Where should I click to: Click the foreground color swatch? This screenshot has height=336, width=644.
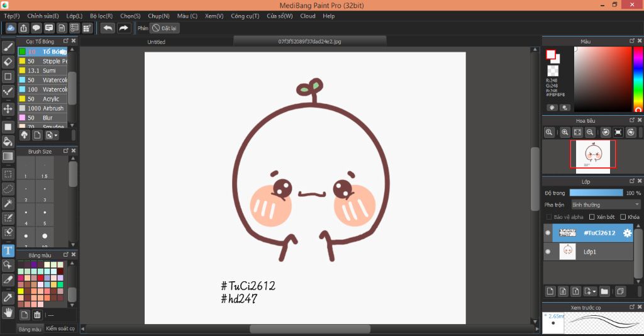pos(550,54)
